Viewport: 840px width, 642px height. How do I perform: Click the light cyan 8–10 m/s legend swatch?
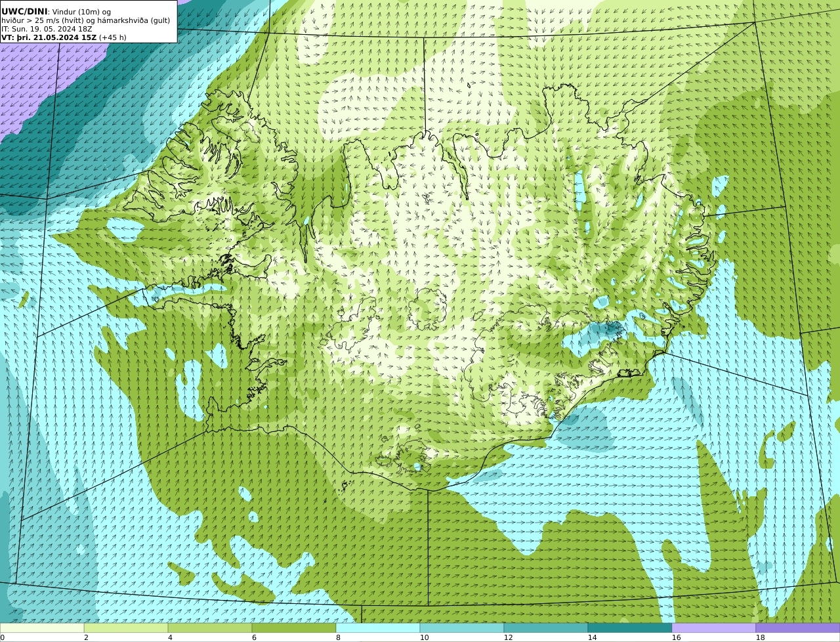(x=378, y=628)
